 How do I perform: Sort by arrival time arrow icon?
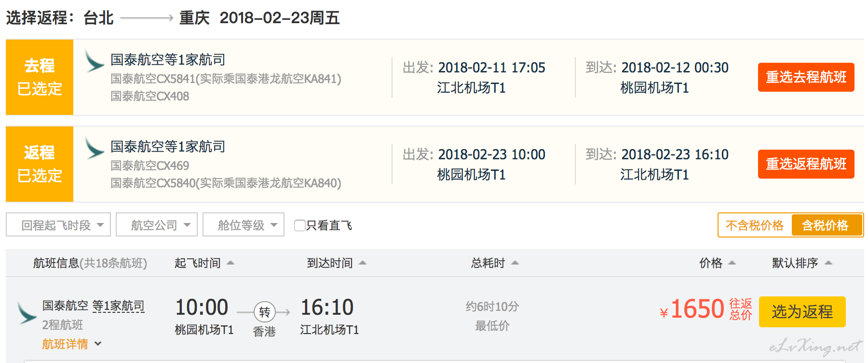[363, 263]
